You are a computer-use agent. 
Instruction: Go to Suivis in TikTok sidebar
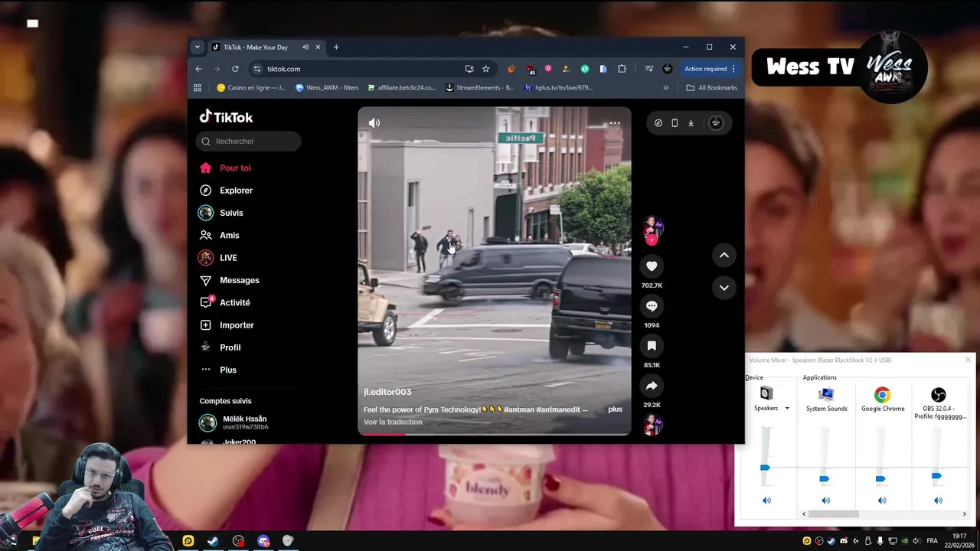pyautogui.click(x=221, y=213)
